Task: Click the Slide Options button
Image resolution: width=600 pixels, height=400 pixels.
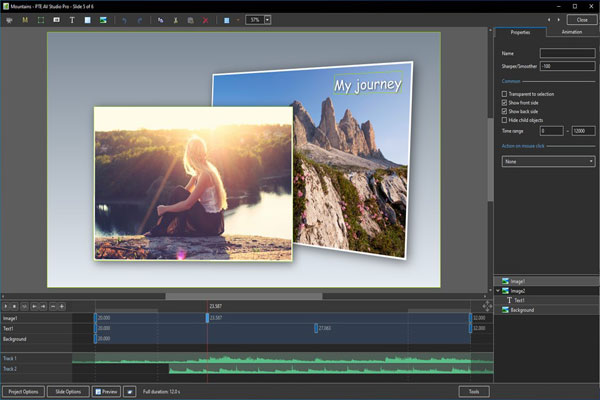Action: (68, 391)
